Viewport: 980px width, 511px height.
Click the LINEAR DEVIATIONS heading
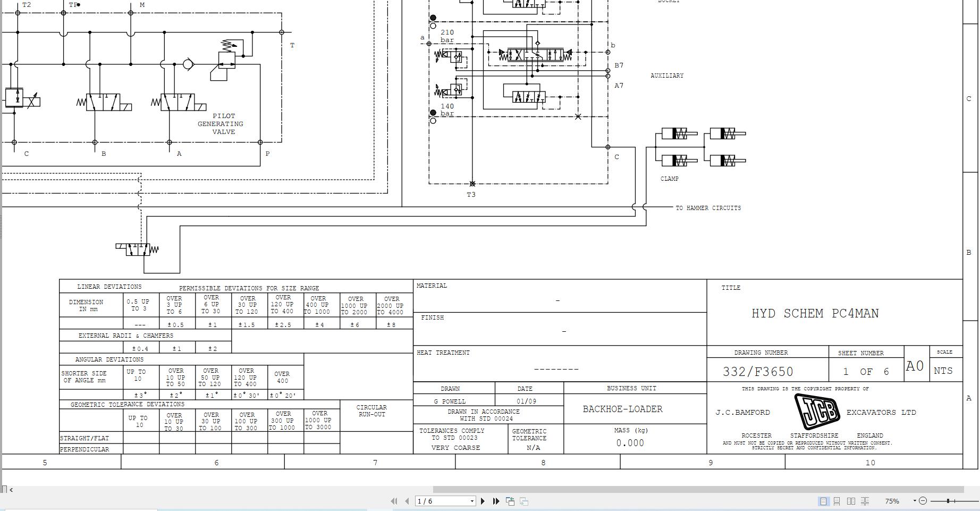tap(109, 287)
